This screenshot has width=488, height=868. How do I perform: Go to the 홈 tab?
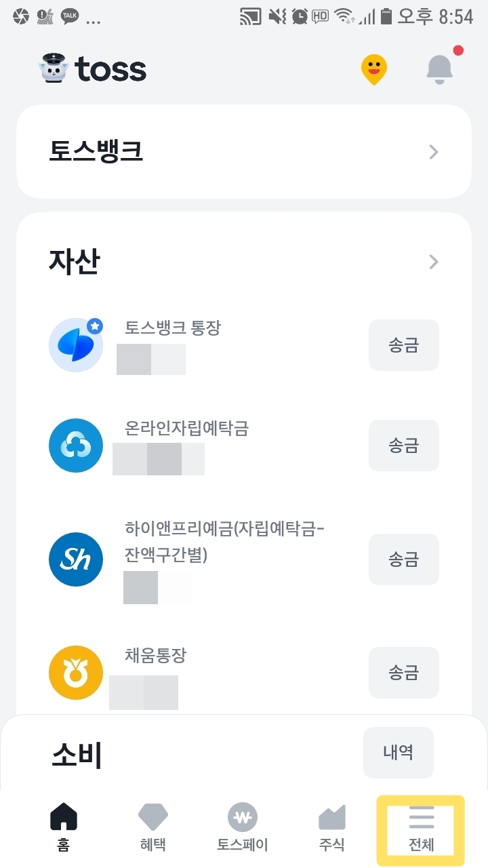[x=64, y=827]
